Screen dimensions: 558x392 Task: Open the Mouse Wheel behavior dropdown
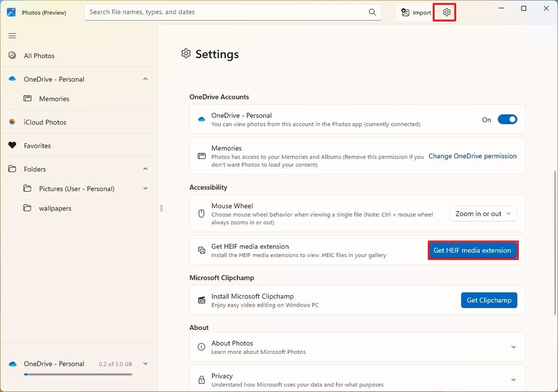(x=483, y=214)
